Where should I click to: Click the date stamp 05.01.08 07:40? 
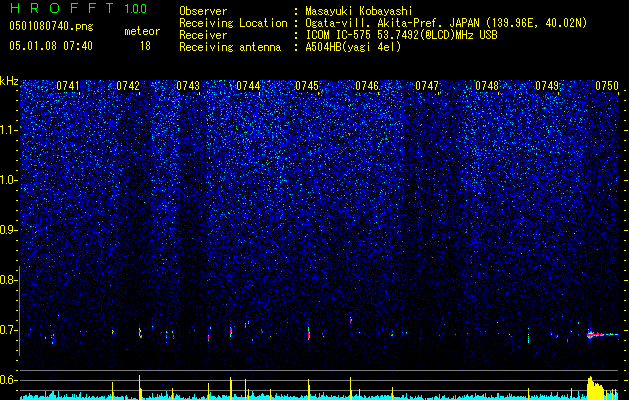[51, 46]
